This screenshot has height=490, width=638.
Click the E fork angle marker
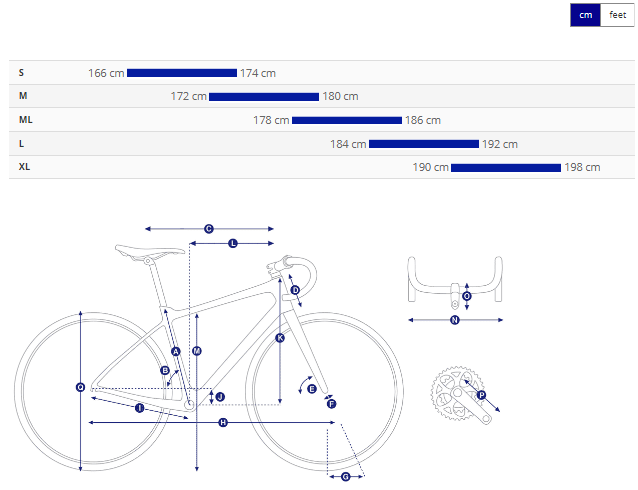click(312, 388)
